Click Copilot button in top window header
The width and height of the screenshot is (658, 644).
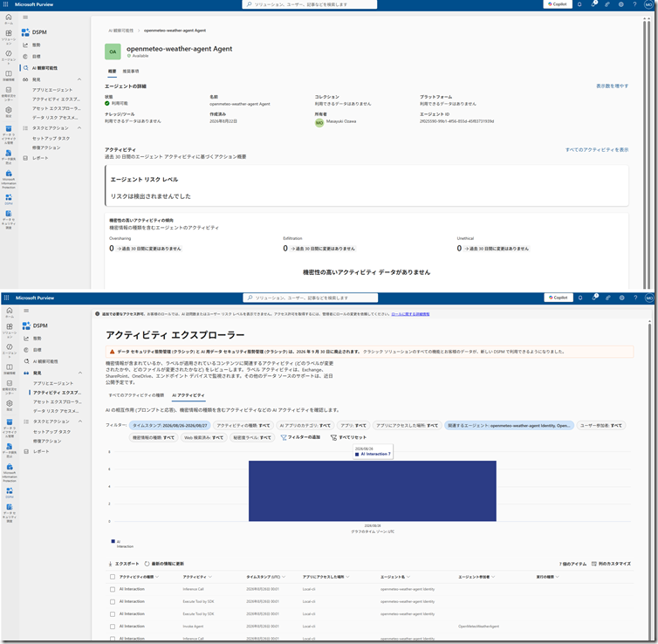click(x=558, y=4)
